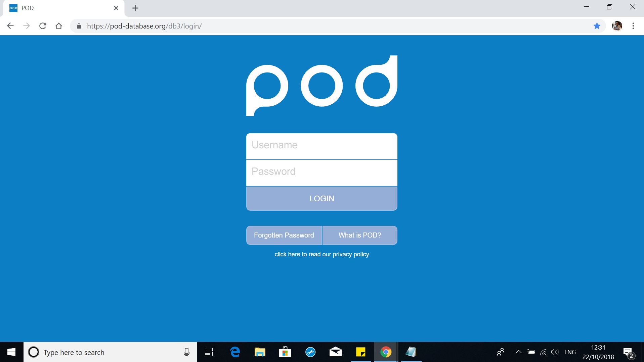This screenshot has height=362, width=644.
Task: Activate the taskbar microphone voice search
Action: [x=186, y=352]
